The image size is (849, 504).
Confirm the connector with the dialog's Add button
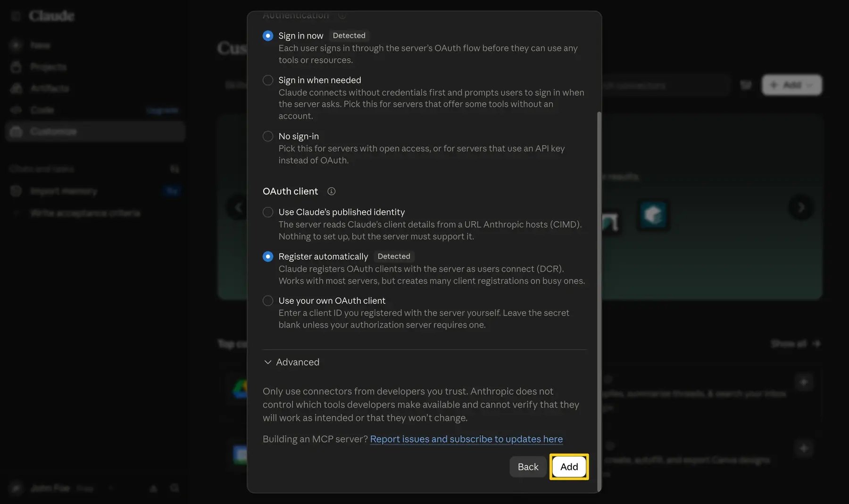(569, 467)
